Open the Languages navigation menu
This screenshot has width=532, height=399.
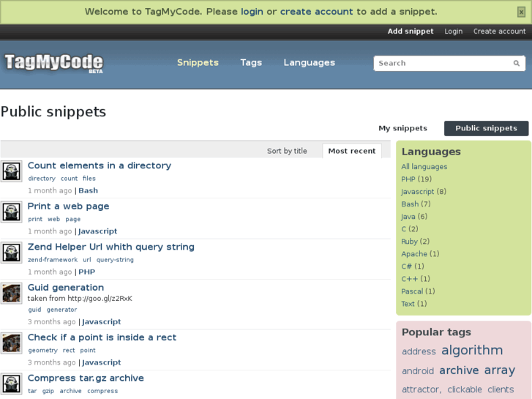[310, 63]
